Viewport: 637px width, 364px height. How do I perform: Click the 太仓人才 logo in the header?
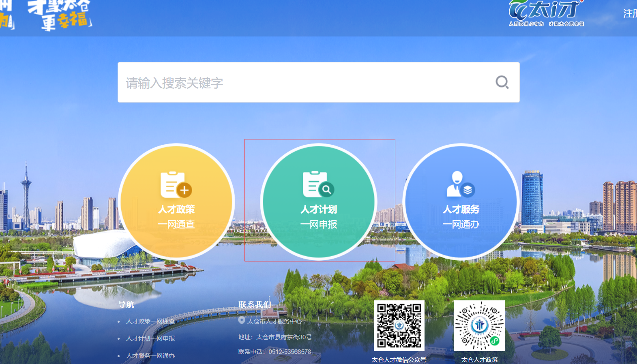coord(546,13)
